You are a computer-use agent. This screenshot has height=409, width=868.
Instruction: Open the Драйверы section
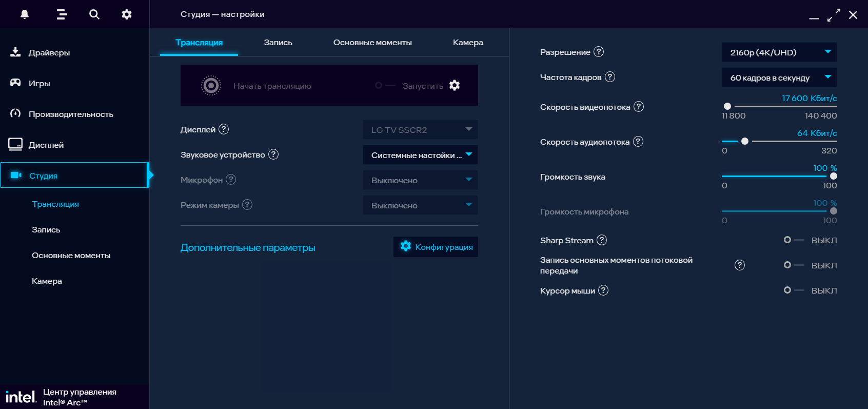pyautogui.click(x=49, y=52)
